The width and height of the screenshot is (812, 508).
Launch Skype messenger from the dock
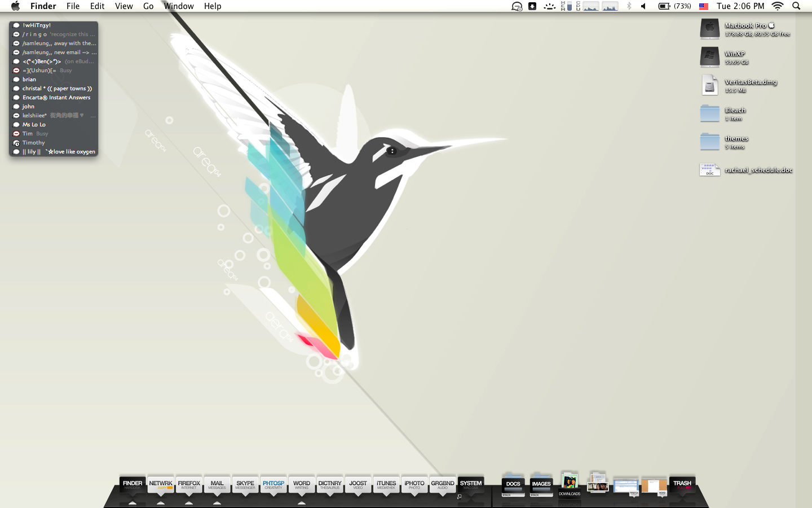(245, 485)
